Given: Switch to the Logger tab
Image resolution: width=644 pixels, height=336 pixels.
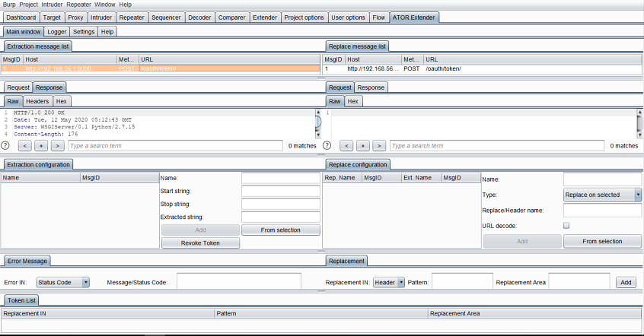Looking at the screenshot, I should pos(56,32).
